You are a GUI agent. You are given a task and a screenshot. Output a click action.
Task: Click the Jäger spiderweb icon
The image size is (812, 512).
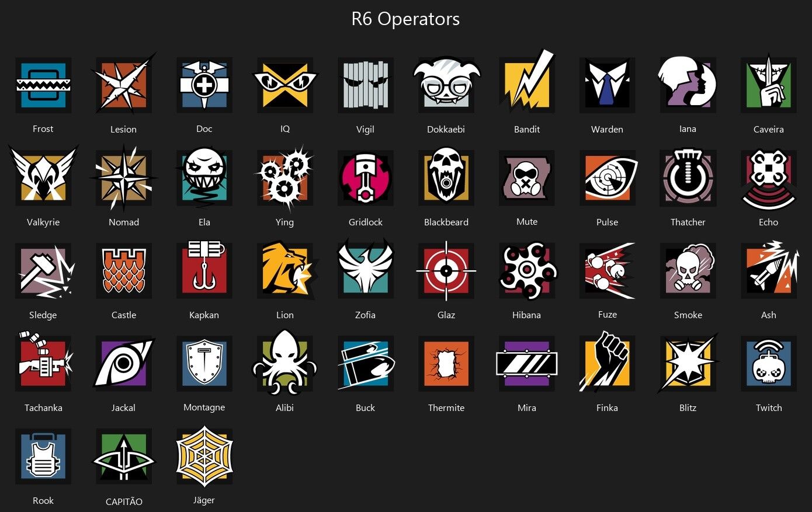[x=204, y=457]
